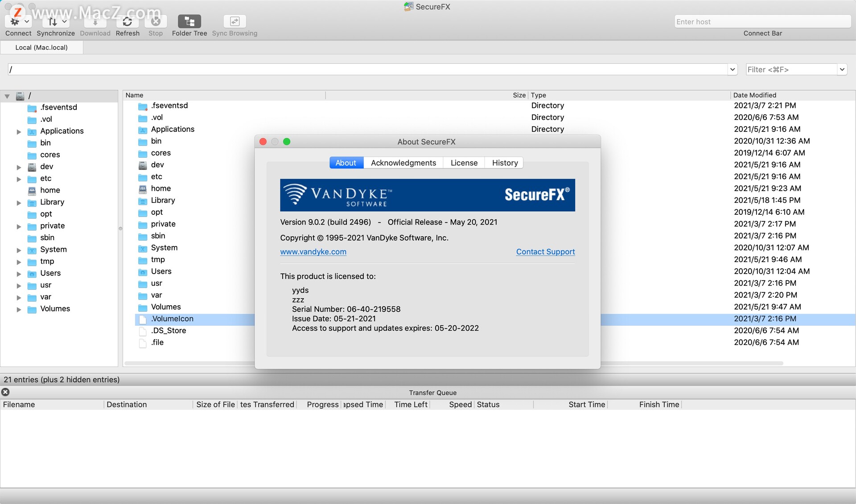Select the Volumes folder in file list
856x504 pixels.
[x=166, y=307]
